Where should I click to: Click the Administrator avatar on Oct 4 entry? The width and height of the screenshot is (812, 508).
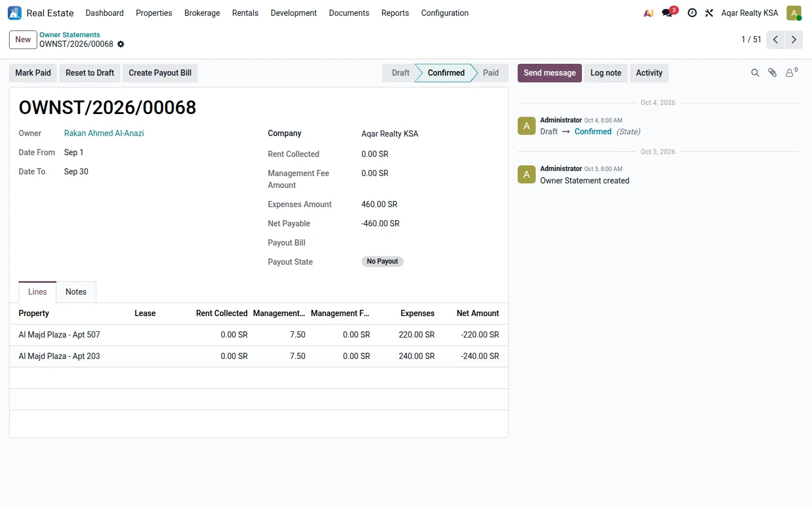click(x=527, y=126)
